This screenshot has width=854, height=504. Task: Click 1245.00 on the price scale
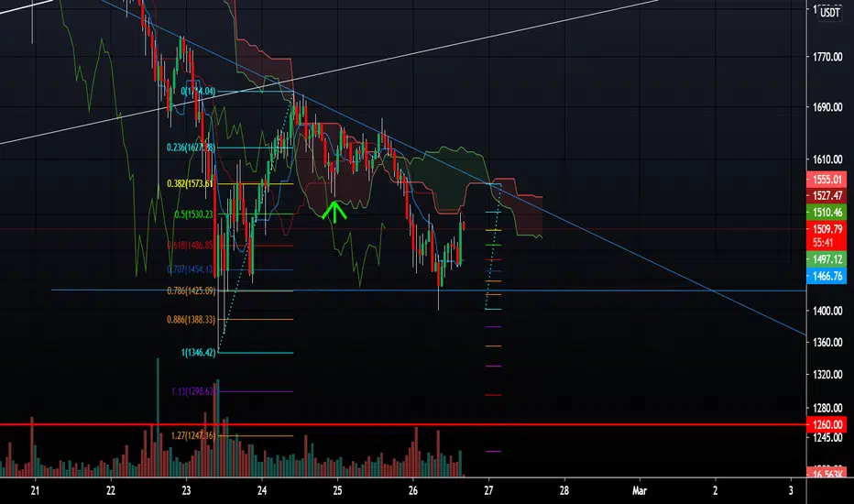pos(827,437)
